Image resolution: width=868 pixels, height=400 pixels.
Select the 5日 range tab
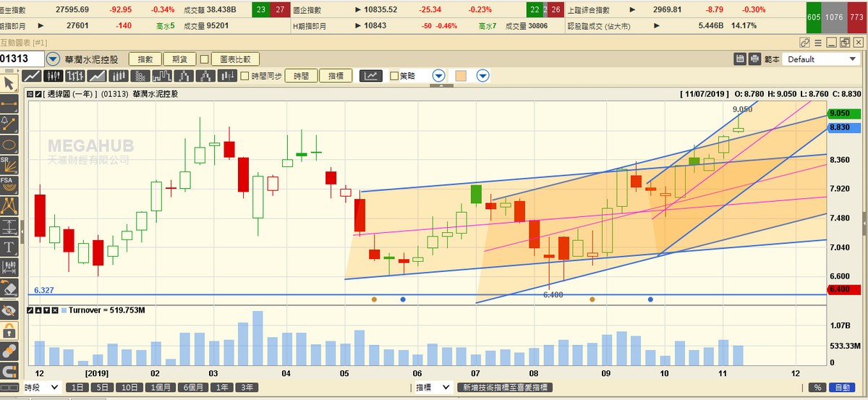pos(103,388)
